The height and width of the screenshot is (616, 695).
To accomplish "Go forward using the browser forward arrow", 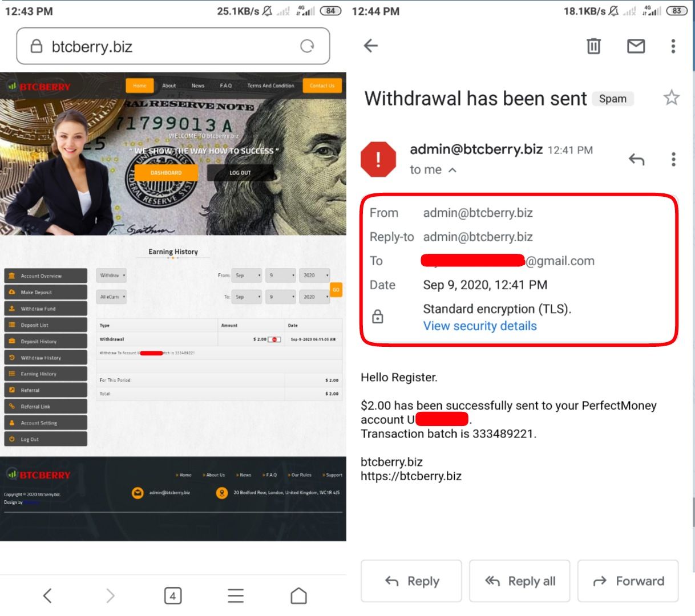I will (x=110, y=596).
